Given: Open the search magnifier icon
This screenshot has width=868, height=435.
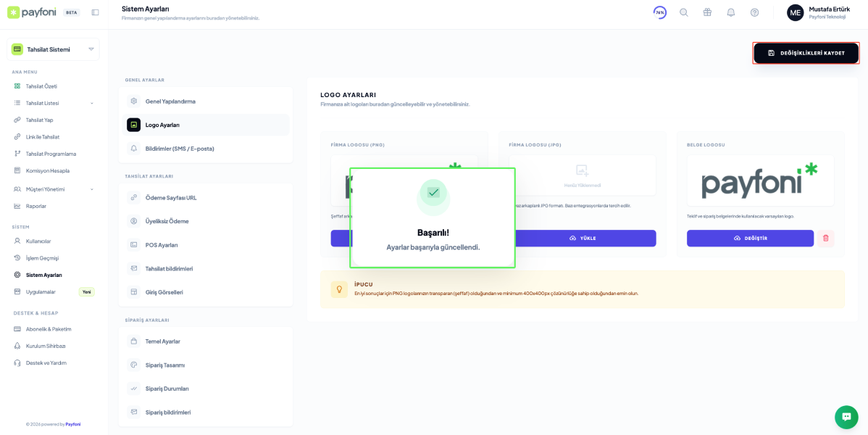Looking at the screenshot, I should [684, 12].
